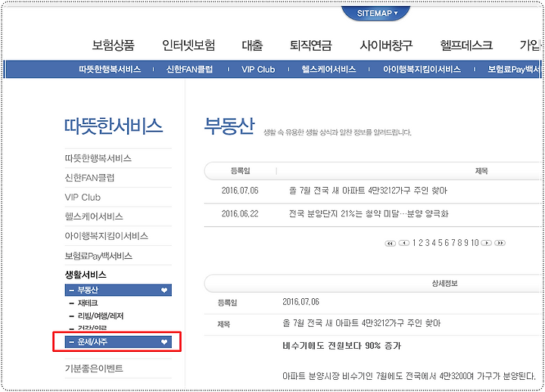Click the heart icon on 운세/사주 row
Screen dimensions: 545x392
pyautogui.click(x=164, y=342)
